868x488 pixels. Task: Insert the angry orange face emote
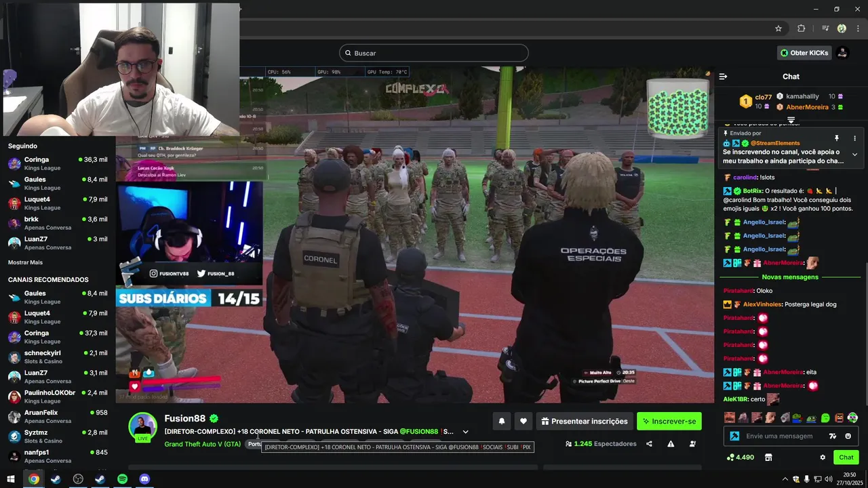[840, 418]
